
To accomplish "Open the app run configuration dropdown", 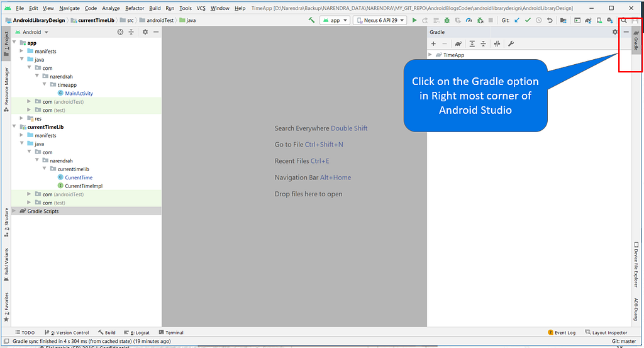I will pos(335,20).
